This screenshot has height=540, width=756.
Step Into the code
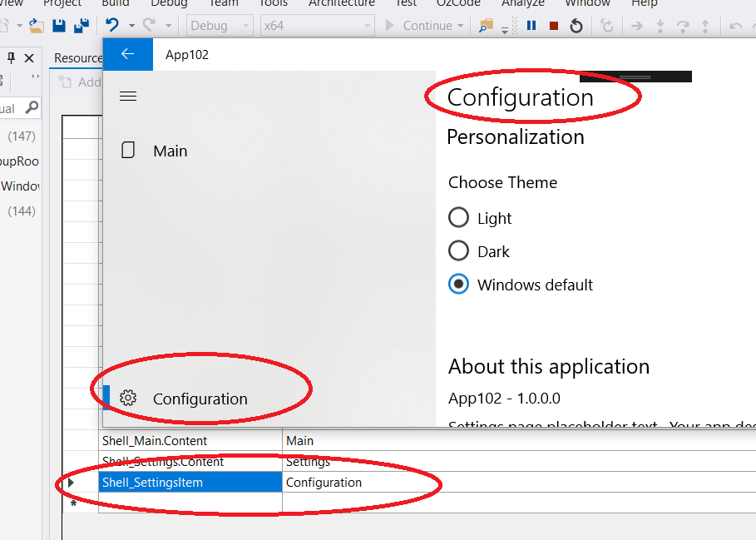click(x=660, y=26)
